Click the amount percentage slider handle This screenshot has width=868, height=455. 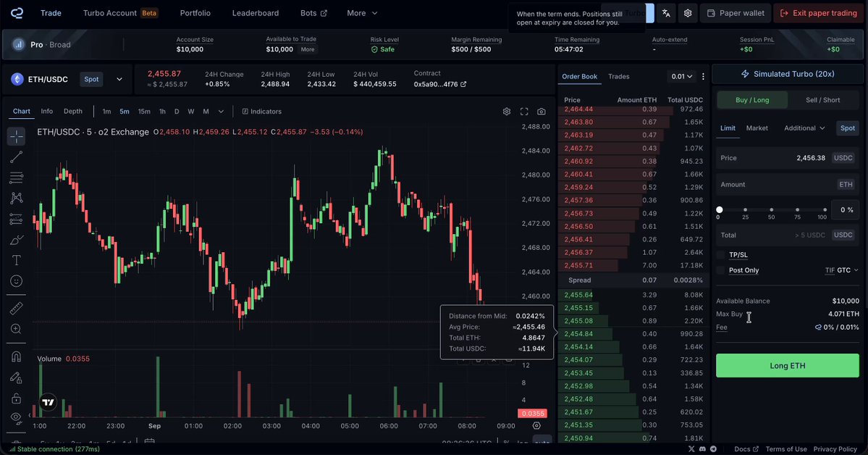pyautogui.click(x=719, y=209)
